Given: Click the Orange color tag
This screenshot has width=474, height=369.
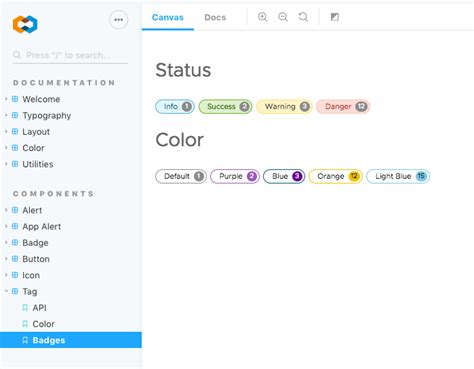Looking at the screenshot, I should coord(335,176).
